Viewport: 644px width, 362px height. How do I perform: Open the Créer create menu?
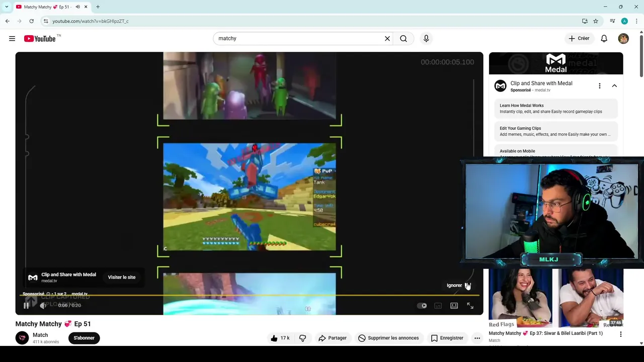pyautogui.click(x=579, y=38)
